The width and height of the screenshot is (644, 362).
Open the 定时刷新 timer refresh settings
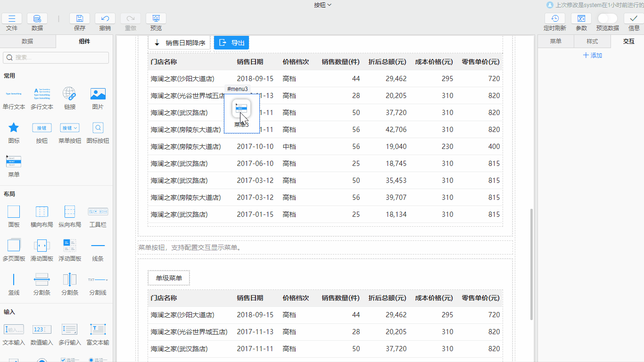point(555,19)
